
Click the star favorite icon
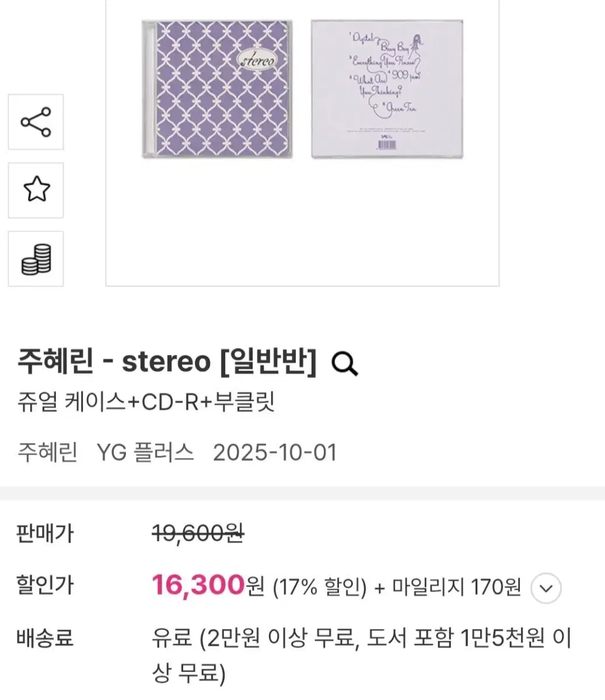[36, 190]
